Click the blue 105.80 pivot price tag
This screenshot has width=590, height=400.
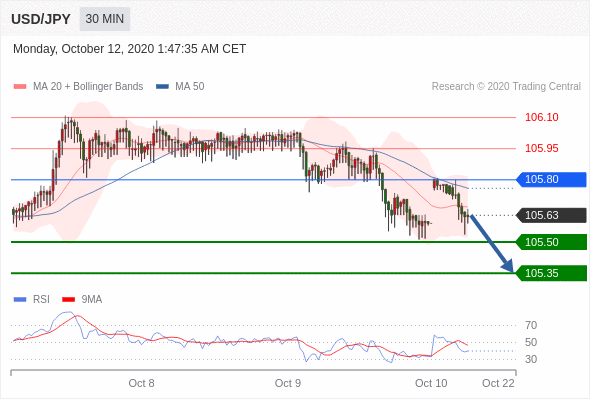(551, 179)
